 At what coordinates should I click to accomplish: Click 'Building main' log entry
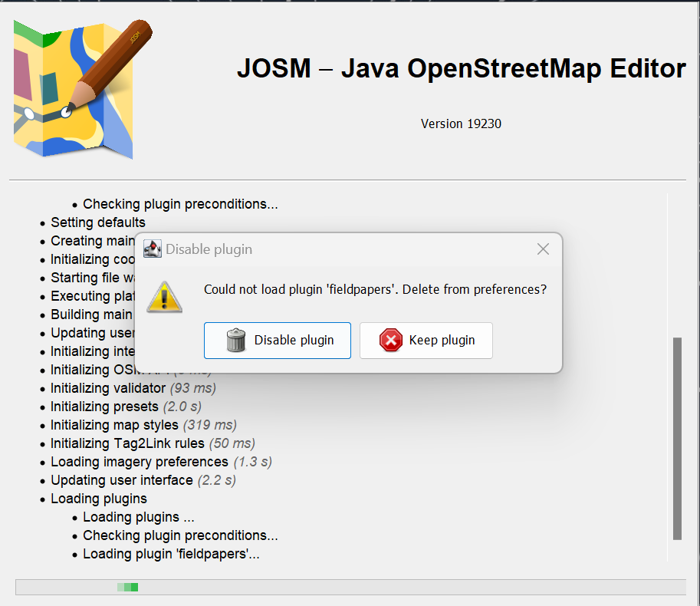coord(91,315)
